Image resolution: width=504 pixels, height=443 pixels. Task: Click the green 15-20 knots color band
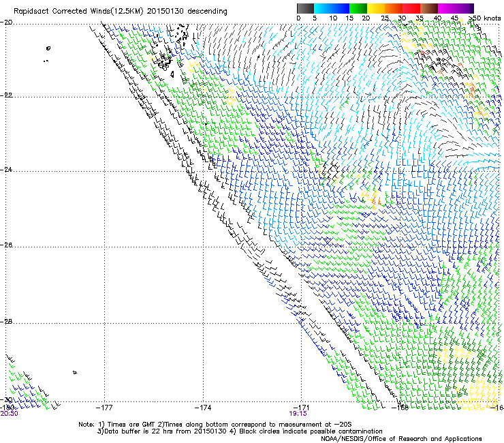tap(358, 8)
